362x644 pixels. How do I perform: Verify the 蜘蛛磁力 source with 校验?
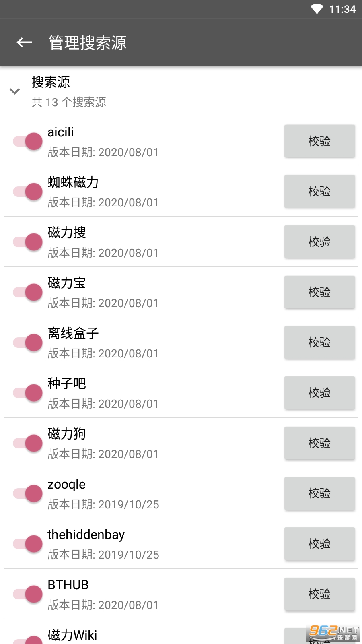(x=319, y=192)
